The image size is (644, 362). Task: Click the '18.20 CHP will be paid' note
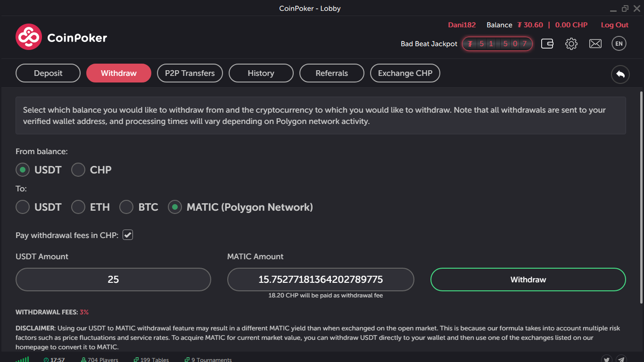(x=325, y=296)
